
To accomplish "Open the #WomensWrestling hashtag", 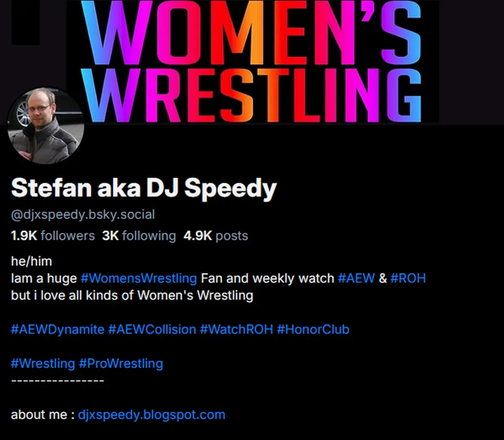I will point(138,278).
